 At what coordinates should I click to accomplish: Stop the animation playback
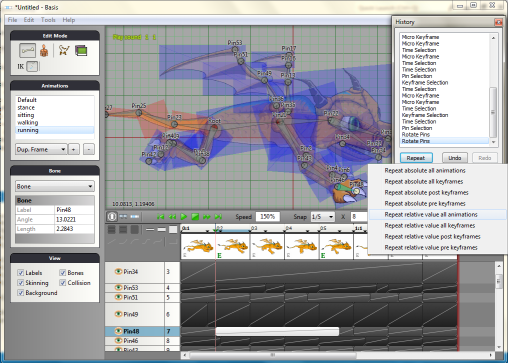tap(195, 217)
